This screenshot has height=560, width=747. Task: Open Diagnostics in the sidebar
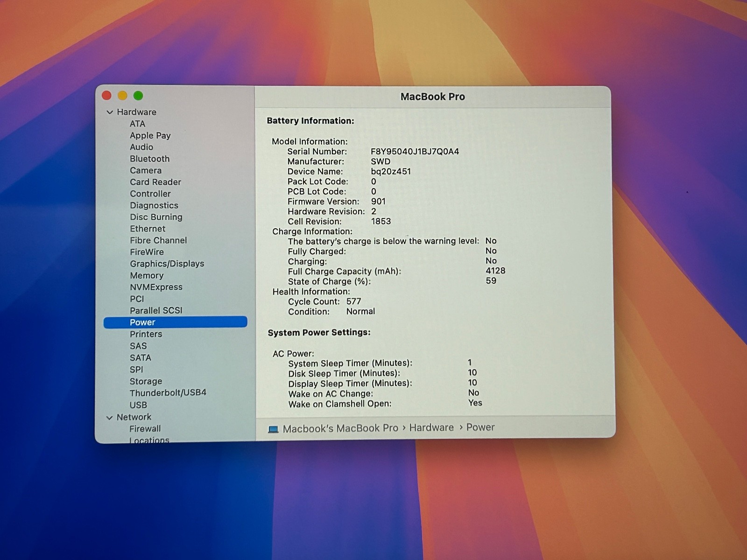pyautogui.click(x=154, y=205)
